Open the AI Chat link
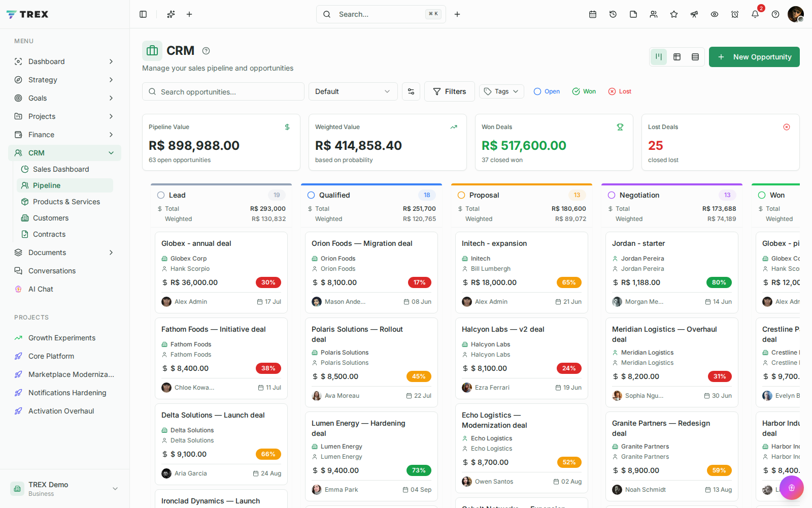 65,289
